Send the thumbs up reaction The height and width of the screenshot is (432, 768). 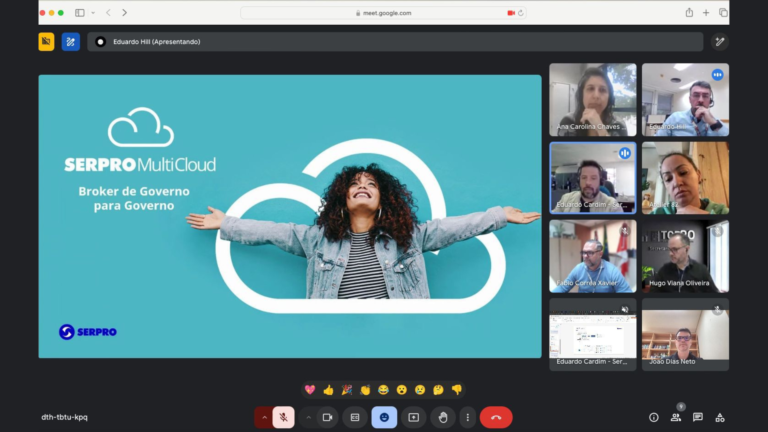(328, 390)
